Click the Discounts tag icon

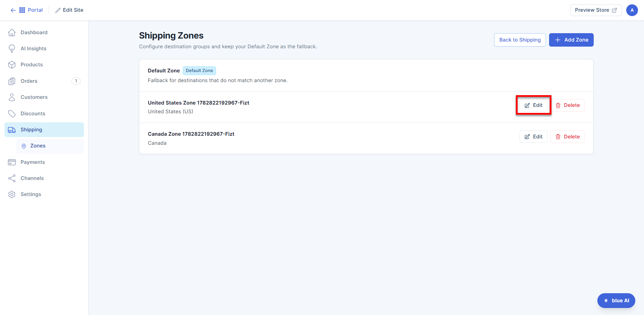tap(12, 114)
